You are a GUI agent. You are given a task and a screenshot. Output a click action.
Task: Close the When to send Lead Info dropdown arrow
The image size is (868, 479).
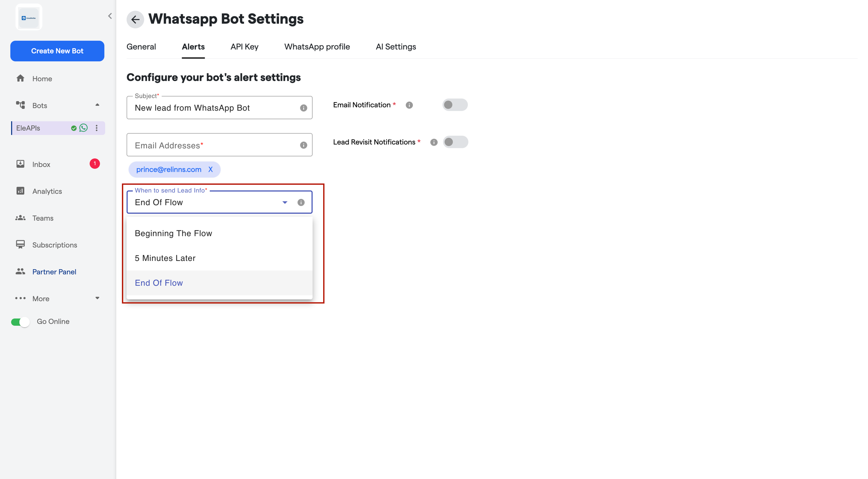point(285,203)
